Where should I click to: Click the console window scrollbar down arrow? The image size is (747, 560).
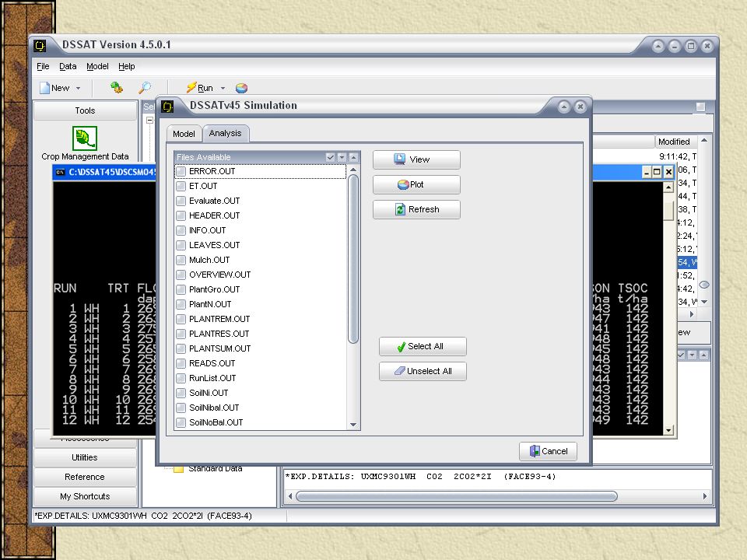click(668, 430)
